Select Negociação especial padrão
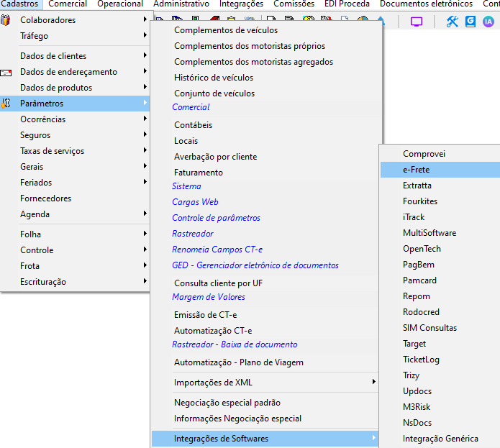 227,403
